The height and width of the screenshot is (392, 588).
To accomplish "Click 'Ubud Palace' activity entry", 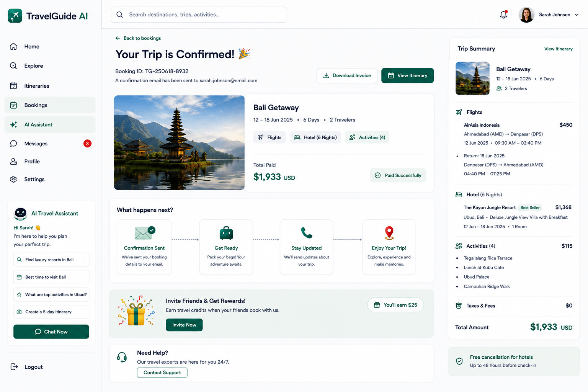I will (x=476, y=277).
